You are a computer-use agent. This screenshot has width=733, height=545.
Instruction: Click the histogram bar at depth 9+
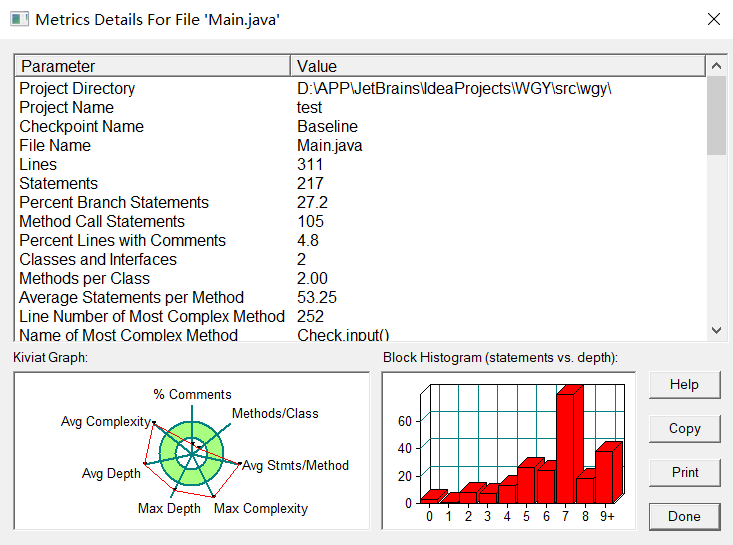pos(605,476)
